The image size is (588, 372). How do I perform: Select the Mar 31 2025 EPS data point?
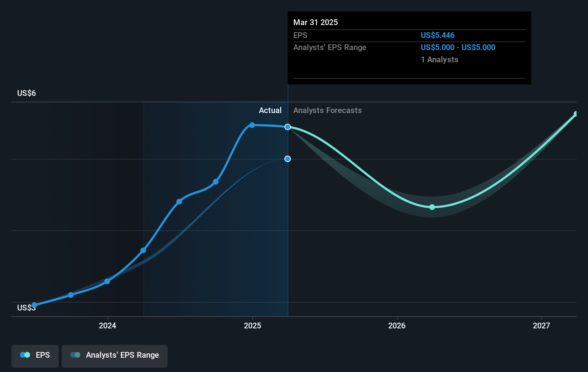[x=288, y=126]
